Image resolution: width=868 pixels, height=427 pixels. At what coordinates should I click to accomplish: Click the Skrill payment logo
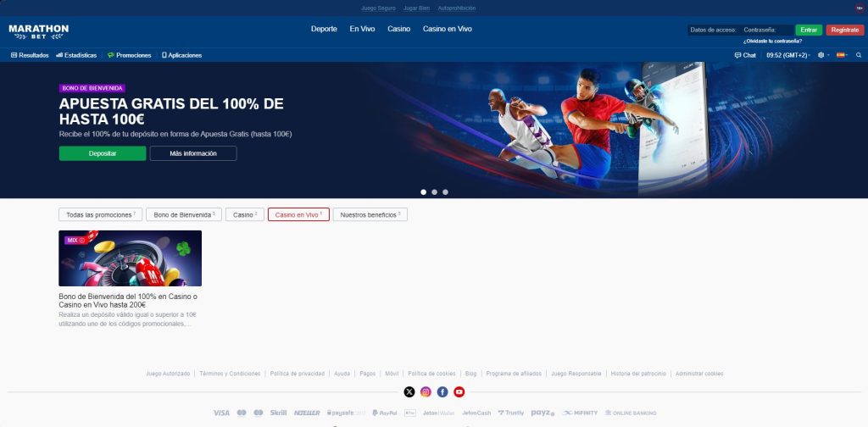278,413
